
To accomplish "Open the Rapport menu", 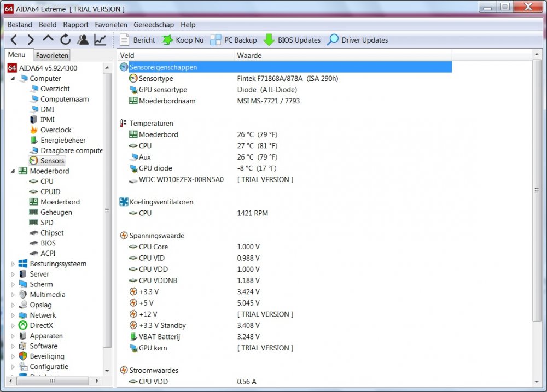I will point(75,25).
